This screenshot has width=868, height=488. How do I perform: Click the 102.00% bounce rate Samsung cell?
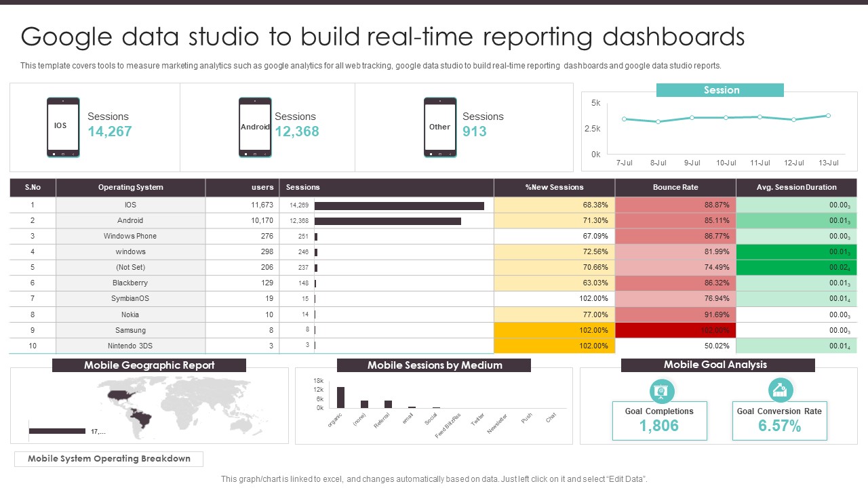click(x=675, y=330)
